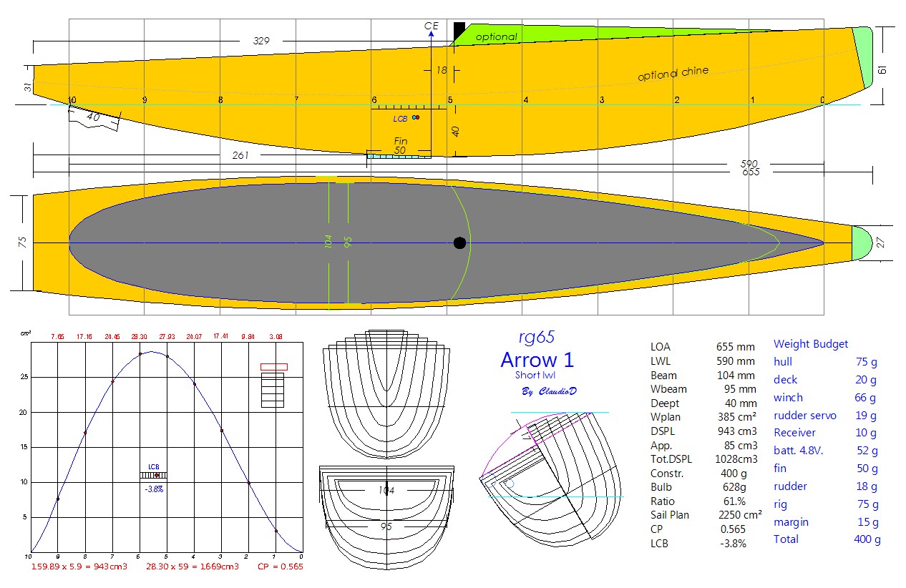Select the "655 mm" LOA value

pyautogui.click(x=736, y=347)
